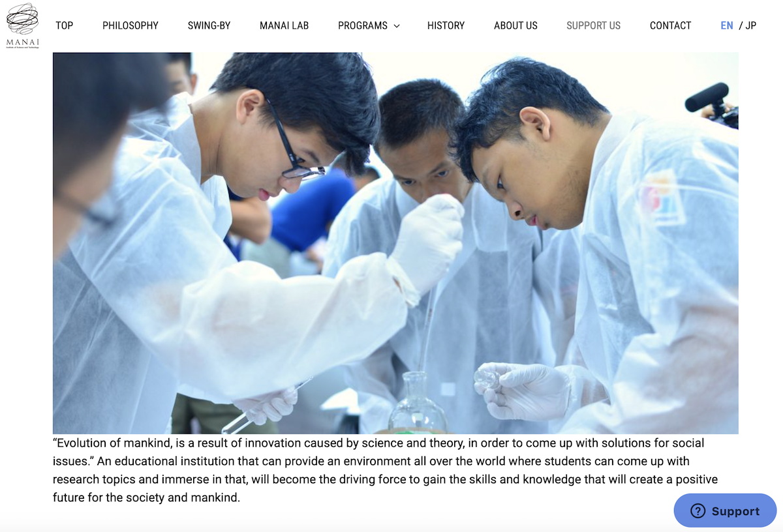View the HISTORY page
The height and width of the screenshot is (532, 783).
[x=446, y=25]
